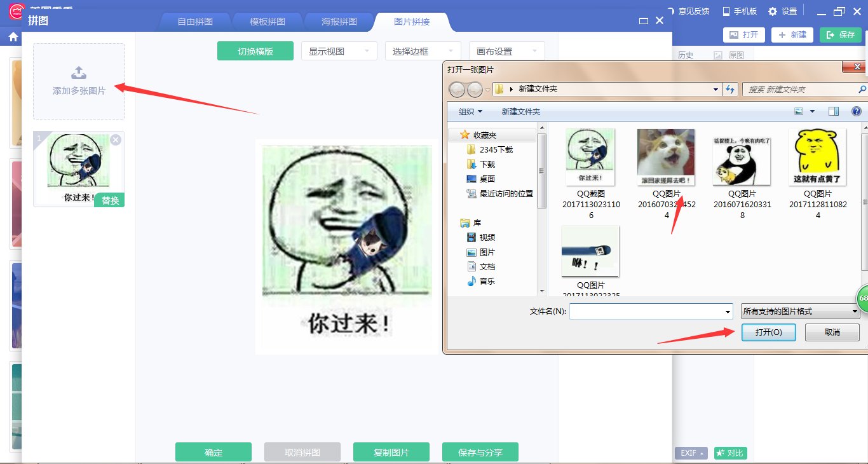Viewport: 868px width, 464px height.
Task: Click the help question-mark icon in dialog toolbar
Action: tap(857, 111)
